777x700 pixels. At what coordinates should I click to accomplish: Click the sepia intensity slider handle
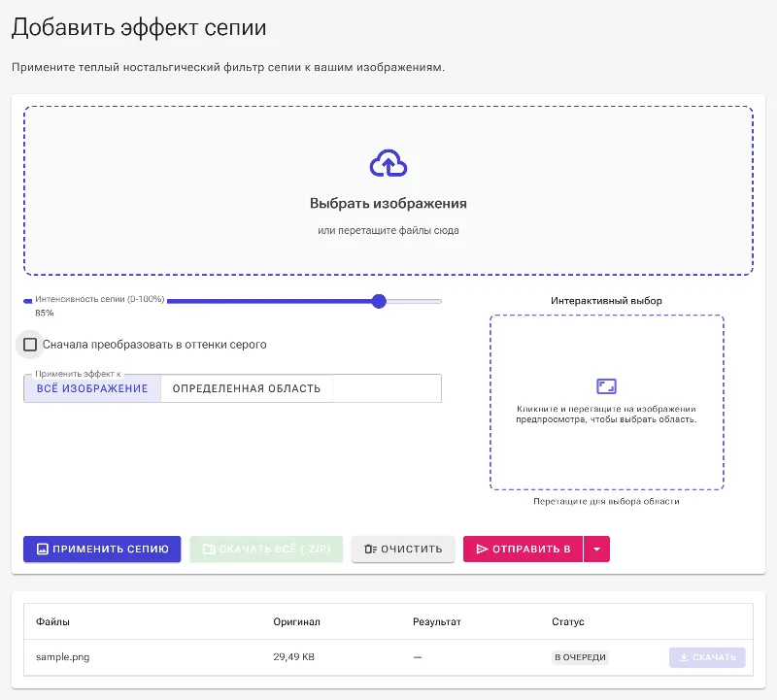pos(379,301)
